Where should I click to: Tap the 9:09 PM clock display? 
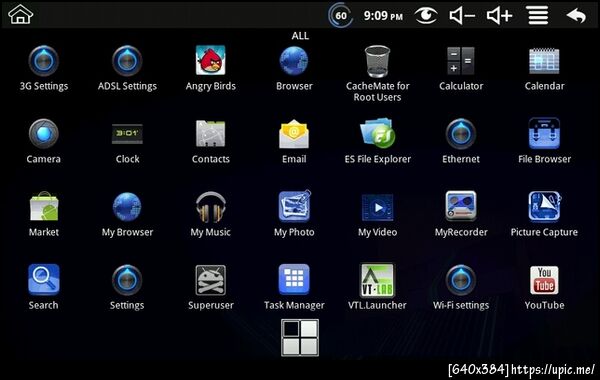383,16
